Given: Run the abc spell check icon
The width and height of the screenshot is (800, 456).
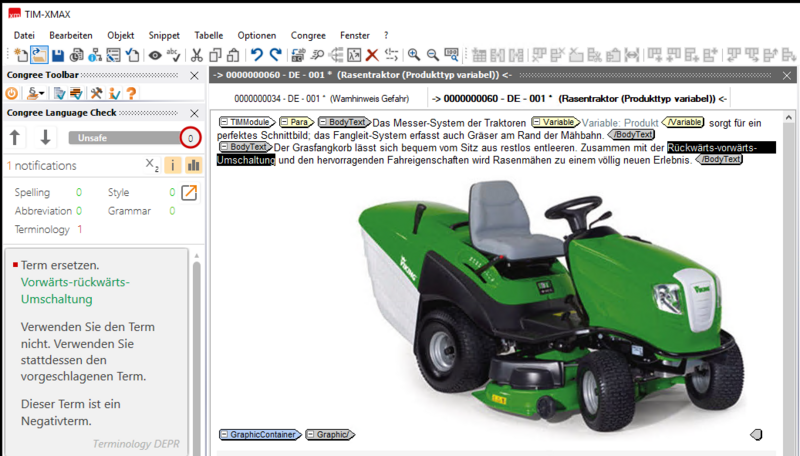Looking at the screenshot, I should 173,55.
